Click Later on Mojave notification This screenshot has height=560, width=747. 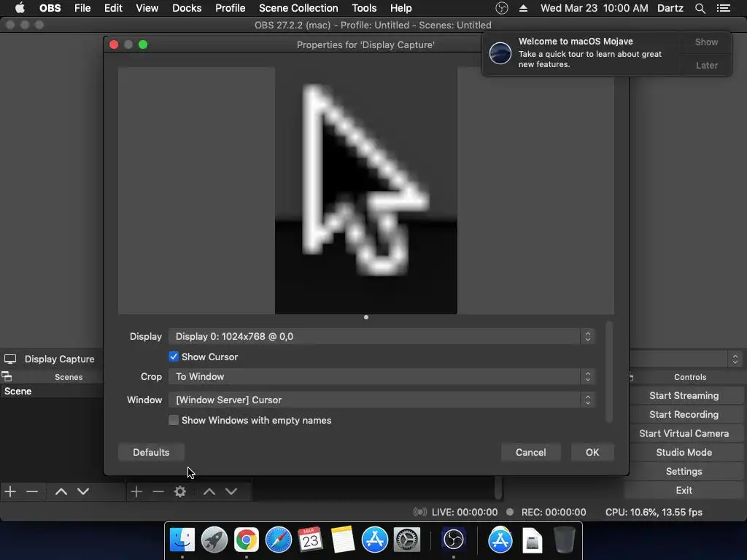706,65
